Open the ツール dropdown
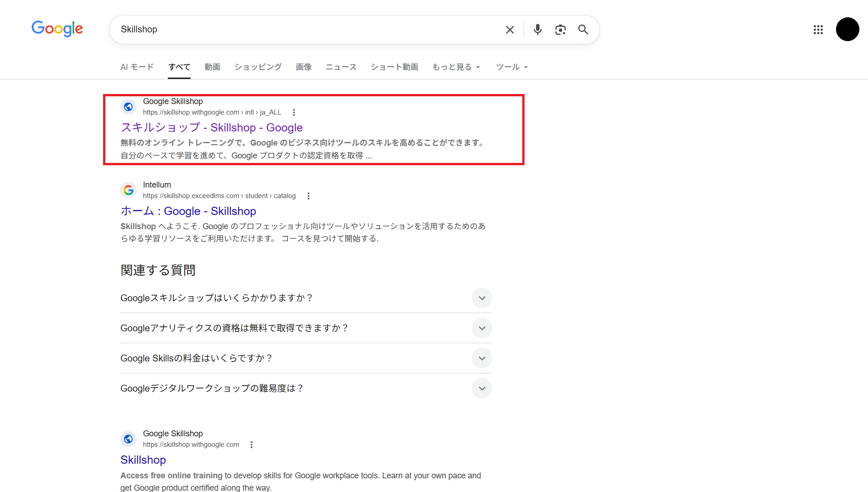The image size is (868, 492). [x=512, y=67]
